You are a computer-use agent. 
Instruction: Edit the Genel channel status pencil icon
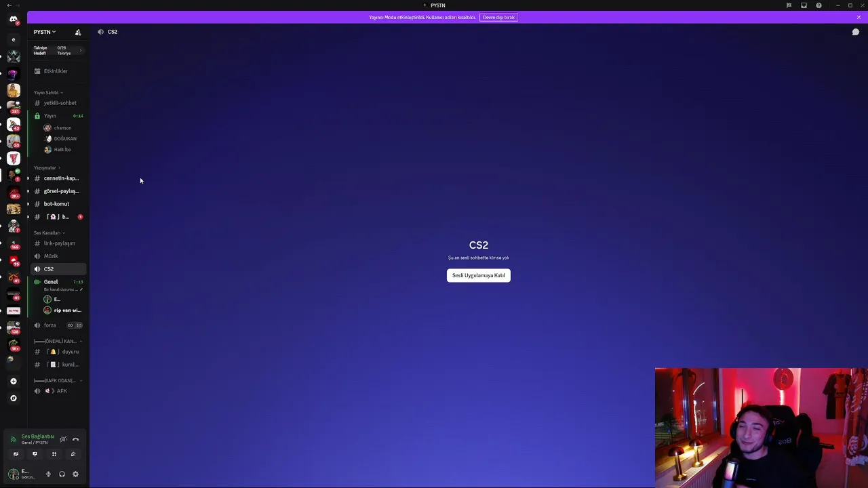[81, 290]
